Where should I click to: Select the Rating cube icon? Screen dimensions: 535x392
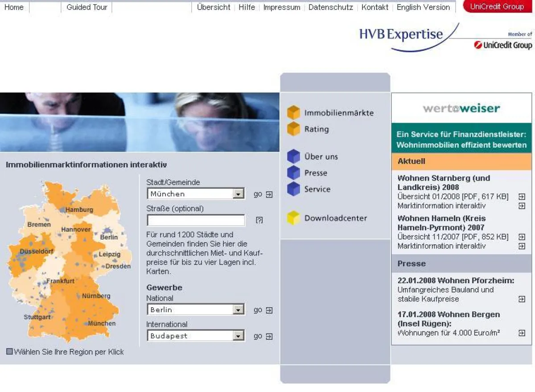(294, 129)
